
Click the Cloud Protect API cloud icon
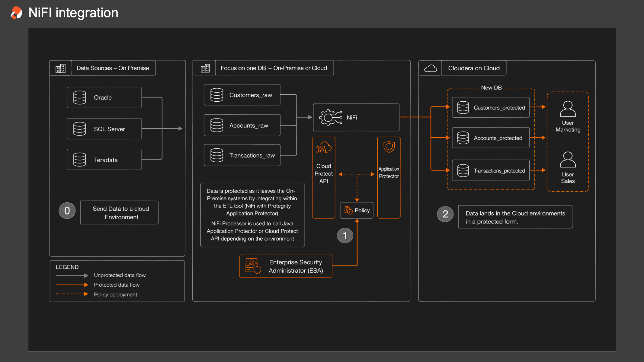(324, 148)
